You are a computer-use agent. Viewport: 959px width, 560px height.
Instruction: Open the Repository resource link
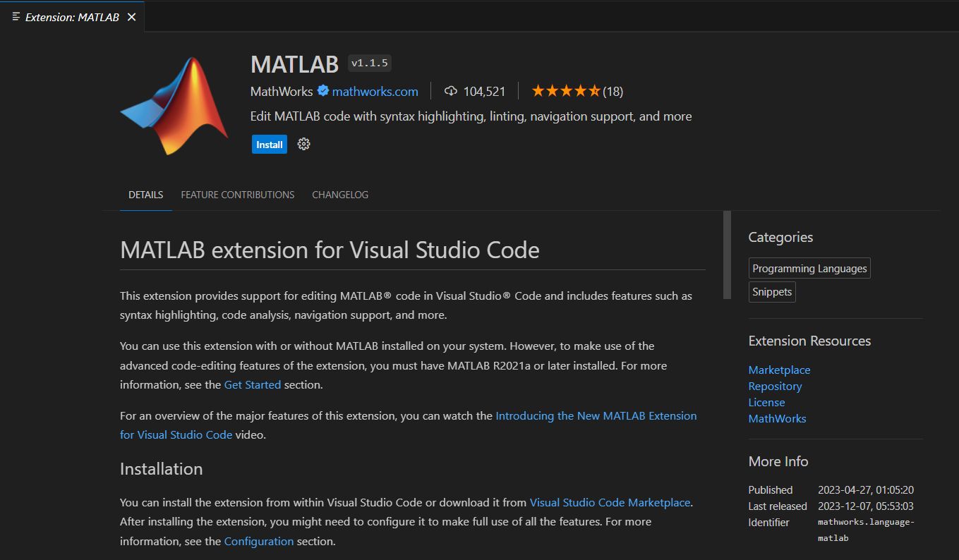(x=775, y=386)
